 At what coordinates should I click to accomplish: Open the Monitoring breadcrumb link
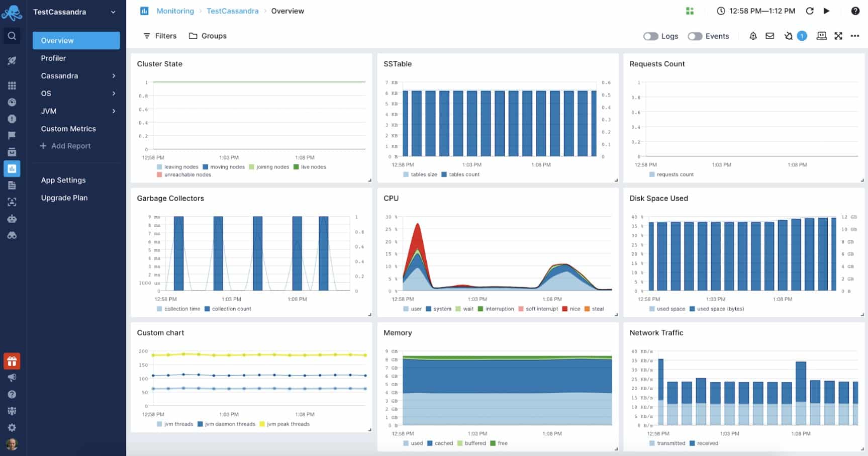click(x=175, y=11)
